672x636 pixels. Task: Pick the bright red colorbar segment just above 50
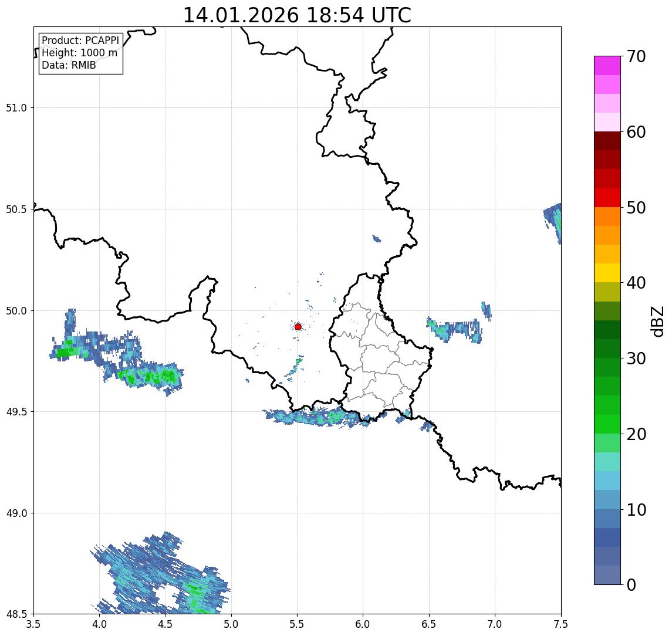coord(607,198)
